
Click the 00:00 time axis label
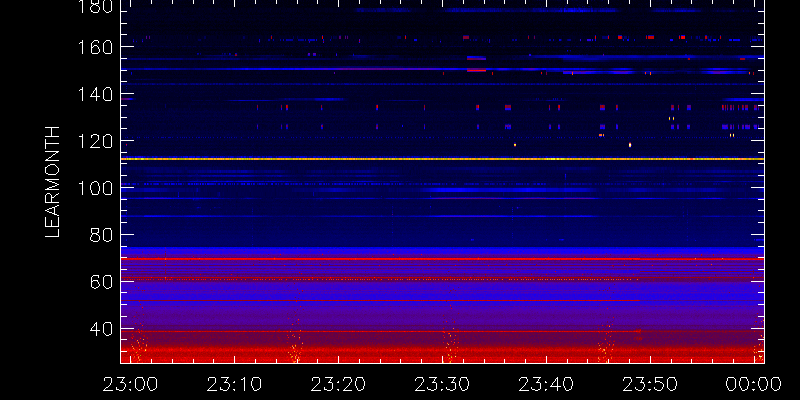pyautogui.click(x=754, y=384)
